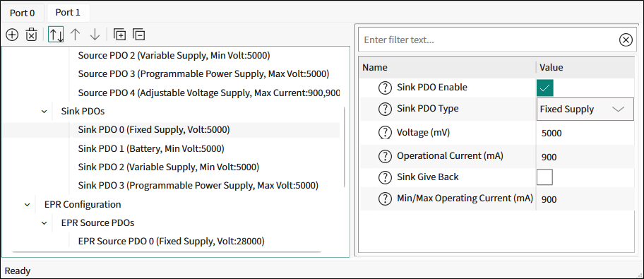This screenshot has width=644, height=279.
Task: Click the Operational Current value 900
Action: (x=549, y=157)
